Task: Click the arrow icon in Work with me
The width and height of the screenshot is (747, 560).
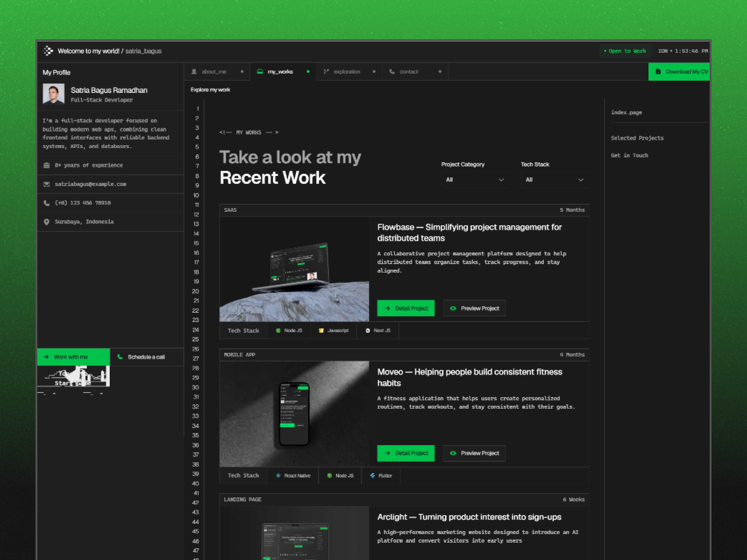Action: (46, 357)
